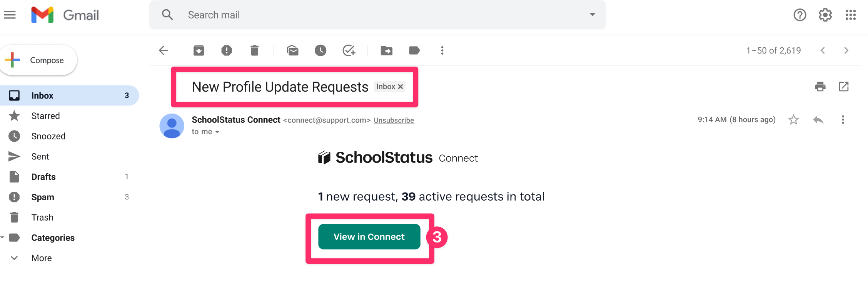Remove the Inbox label from email
The height and width of the screenshot is (288, 868).
(x=401, y=87)
